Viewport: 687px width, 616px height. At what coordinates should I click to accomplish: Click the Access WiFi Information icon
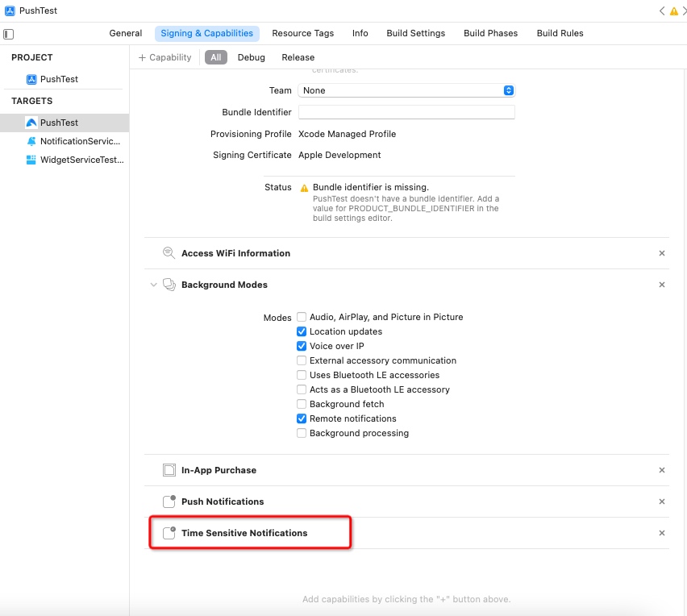click(169, 253)
